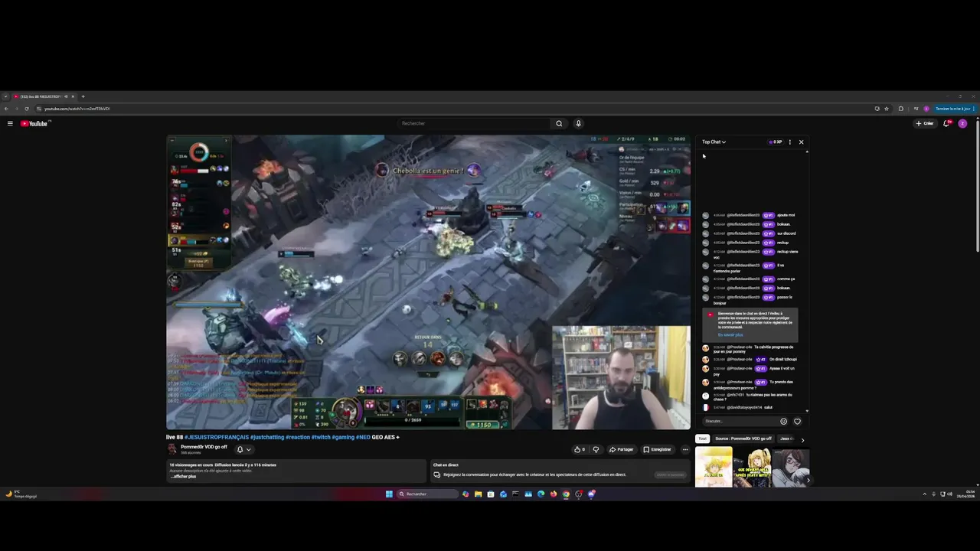Open Chrome from the taskbar
The height and width of the screenshot is (551, 980).
pos(566,494)
